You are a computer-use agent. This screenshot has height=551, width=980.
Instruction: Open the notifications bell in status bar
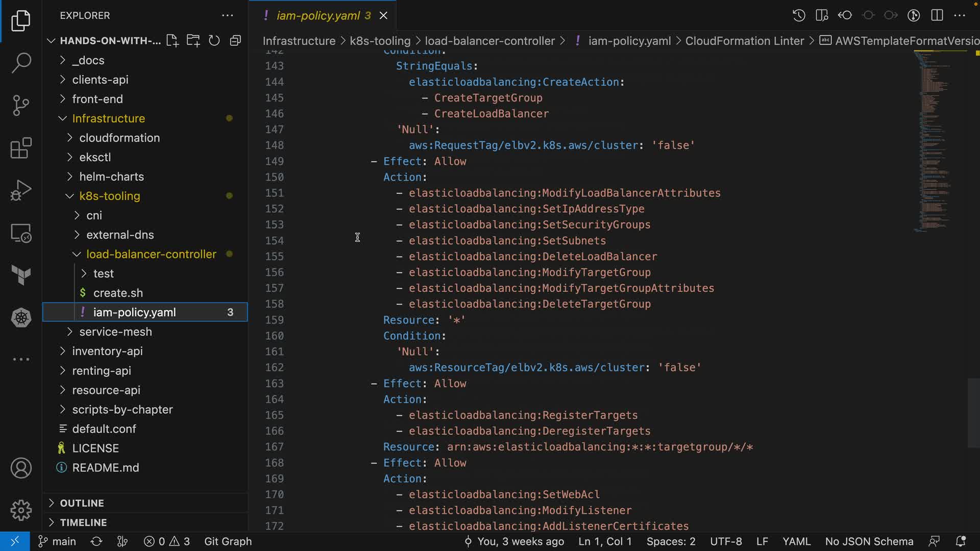point(960,541)
